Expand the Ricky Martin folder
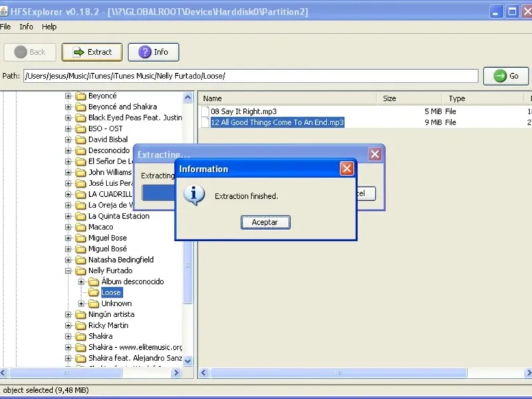 tap(68, 325)
